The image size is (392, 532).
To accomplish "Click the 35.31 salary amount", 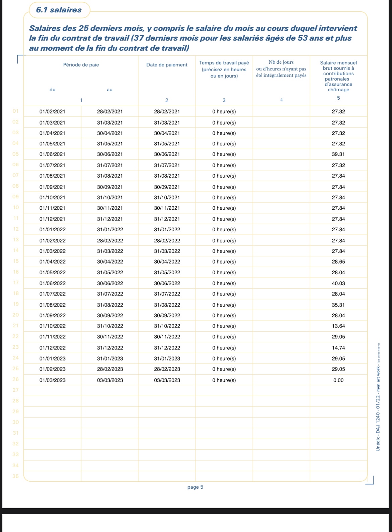I will coord(338,305).
